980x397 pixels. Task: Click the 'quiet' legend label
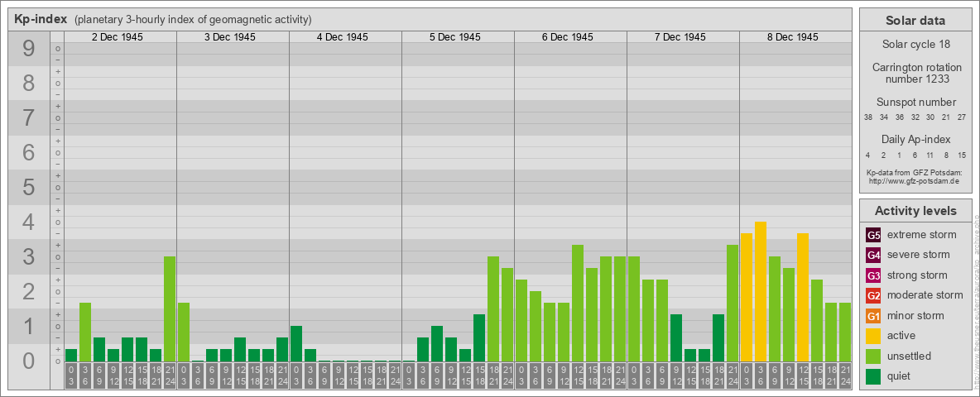(900, 375)
